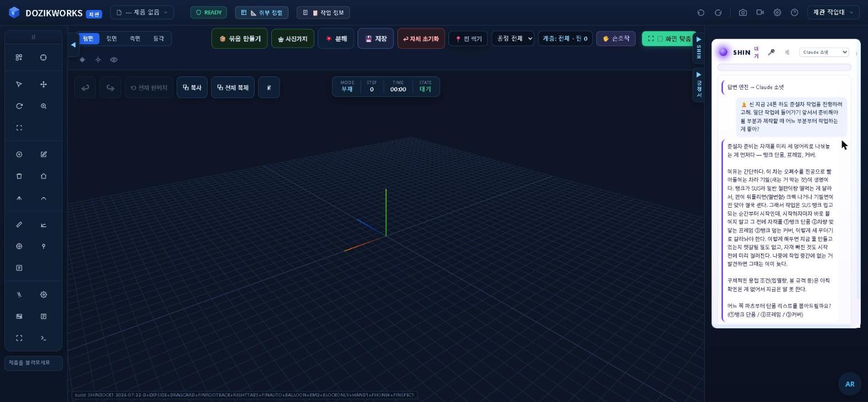Screen dimensions: 868x402
Task: Click the 사진가지 button
Action: click(x=293, y=39)
